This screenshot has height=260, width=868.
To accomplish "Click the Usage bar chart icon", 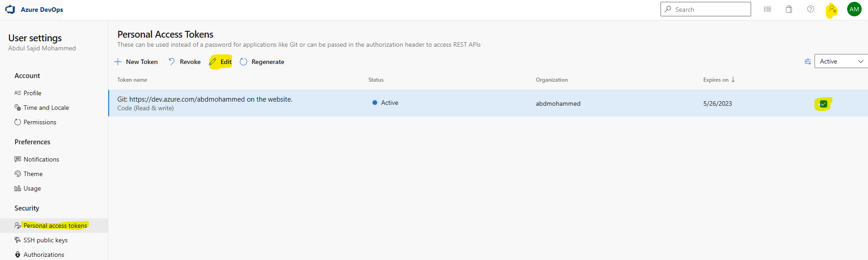I will tap(18, 188).
